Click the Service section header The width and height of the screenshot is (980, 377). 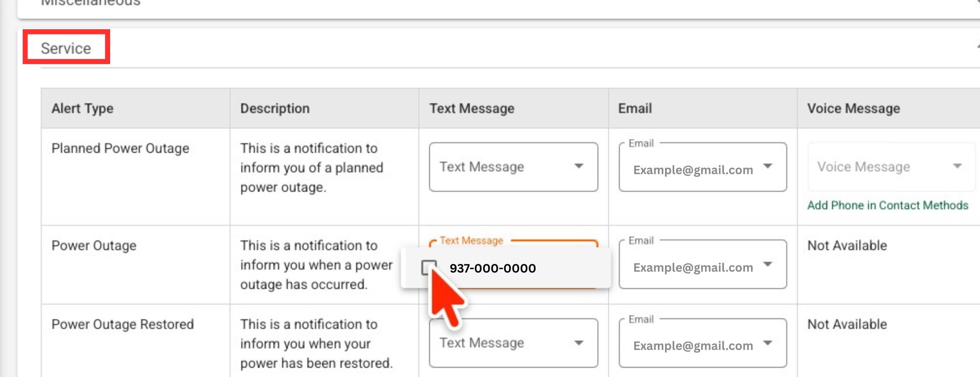click(x=66, y=48)
